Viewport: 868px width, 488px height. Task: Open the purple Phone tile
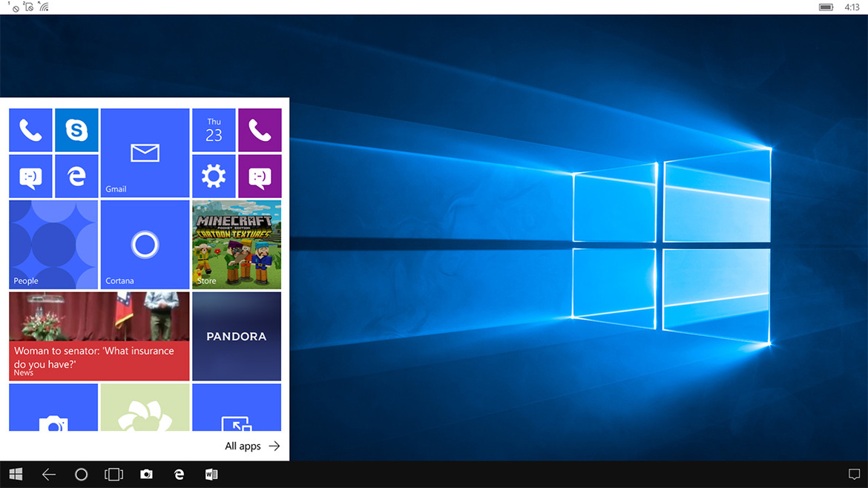tap(260, 130)
